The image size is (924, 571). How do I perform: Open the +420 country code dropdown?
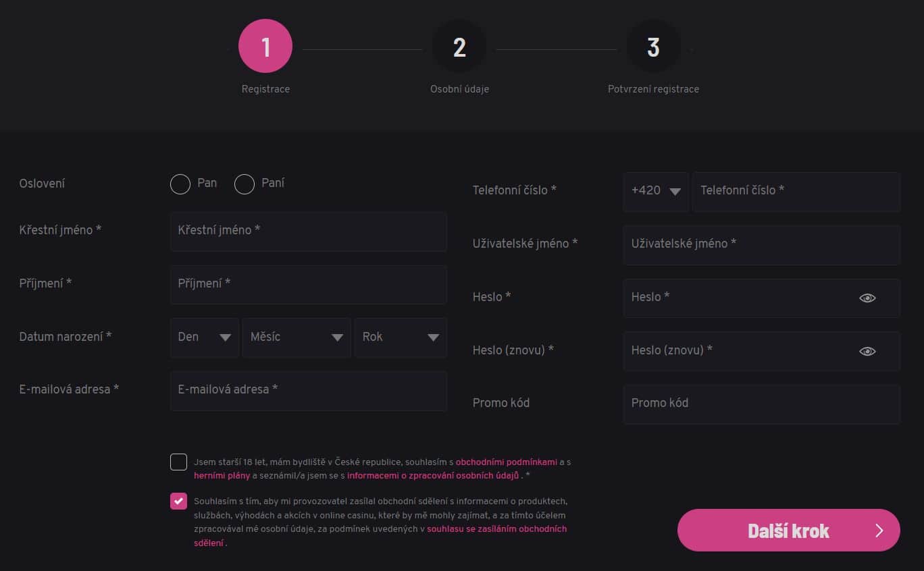tap(656, 192)
